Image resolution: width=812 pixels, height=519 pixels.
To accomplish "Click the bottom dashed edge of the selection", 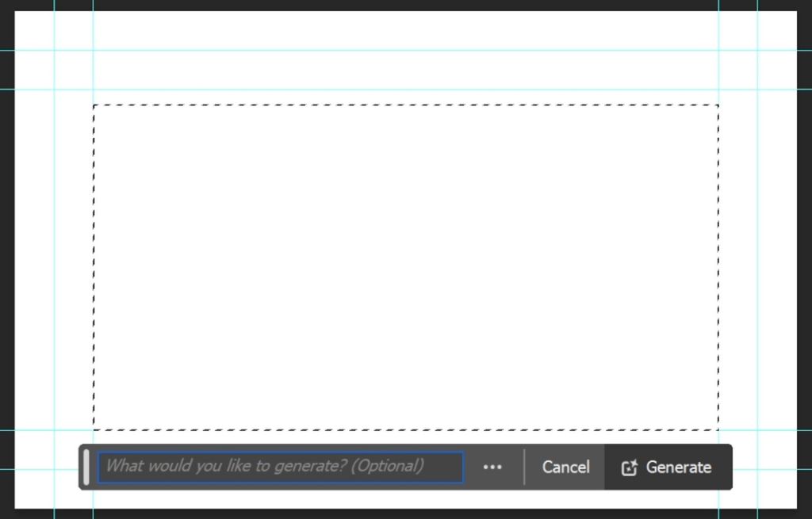I will [x=406, y=429].
